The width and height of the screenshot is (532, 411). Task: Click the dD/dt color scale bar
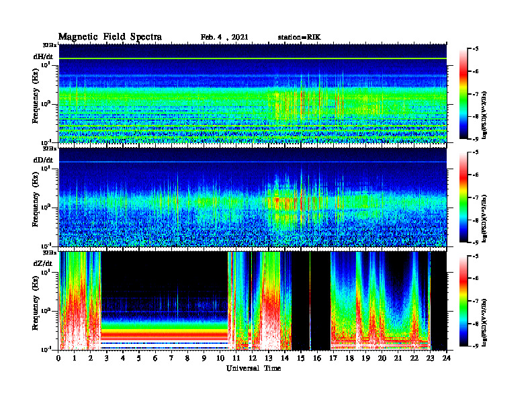point(463,197)
